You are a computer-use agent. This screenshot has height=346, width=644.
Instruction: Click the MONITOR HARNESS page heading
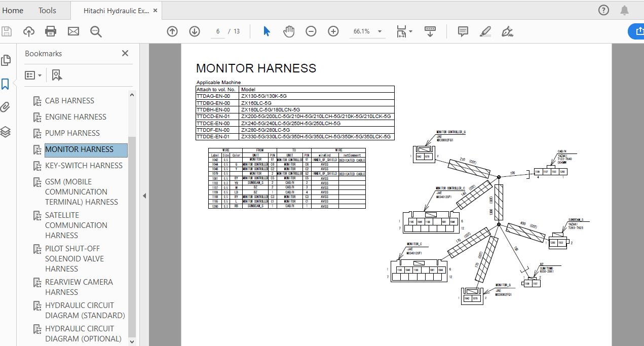pos(256,68)
